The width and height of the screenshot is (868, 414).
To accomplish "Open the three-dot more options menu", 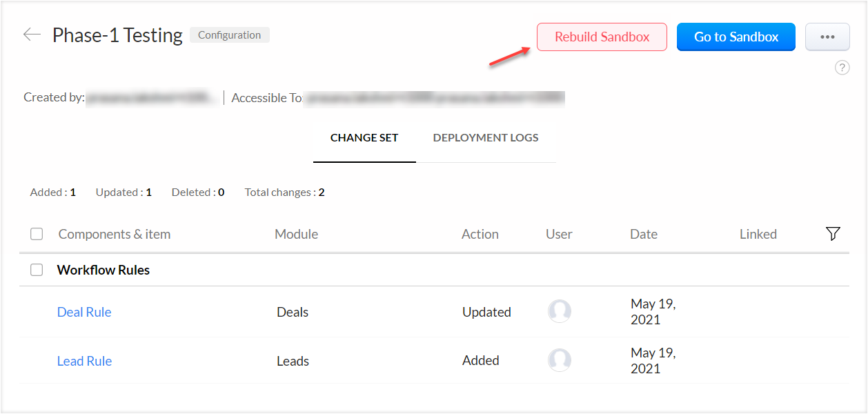I will (x=827, y=37).
